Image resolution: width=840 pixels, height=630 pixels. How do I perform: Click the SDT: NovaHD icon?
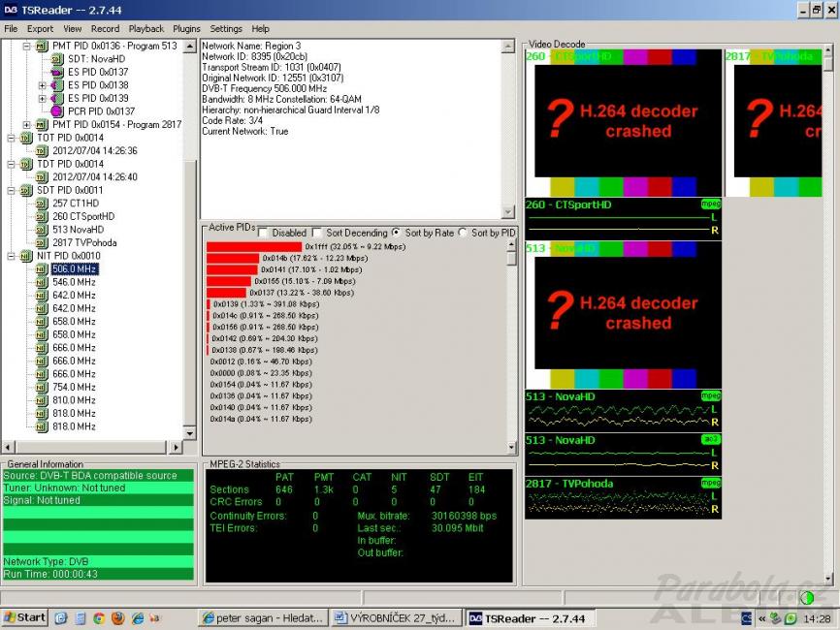click(x=57, y=59)
